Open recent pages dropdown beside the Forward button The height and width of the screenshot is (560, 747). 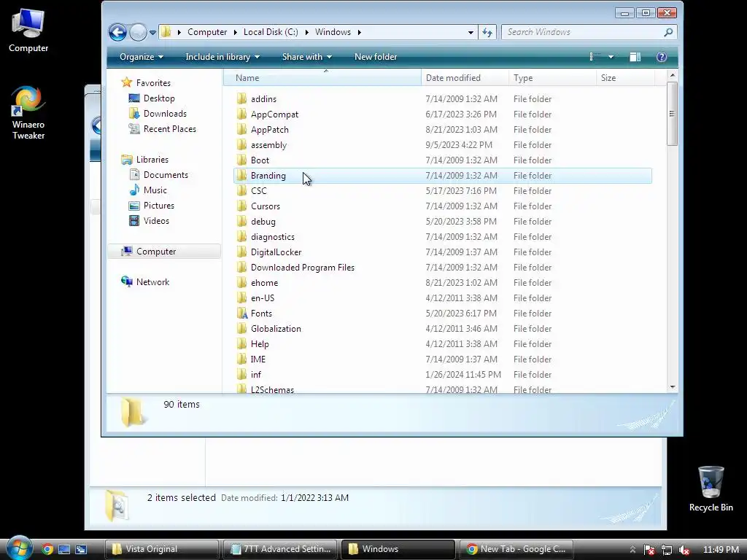(x=152, y=33)
